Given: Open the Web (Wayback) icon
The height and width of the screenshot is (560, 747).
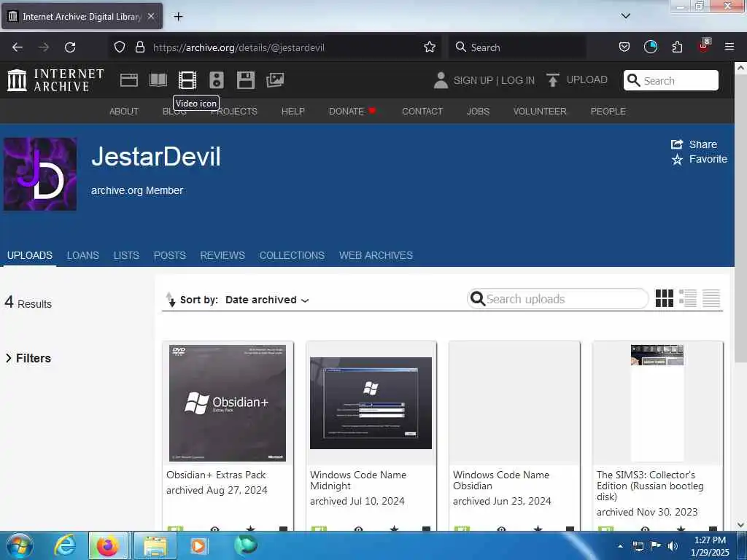Looking at the screenshot, I should click(128, 80).
